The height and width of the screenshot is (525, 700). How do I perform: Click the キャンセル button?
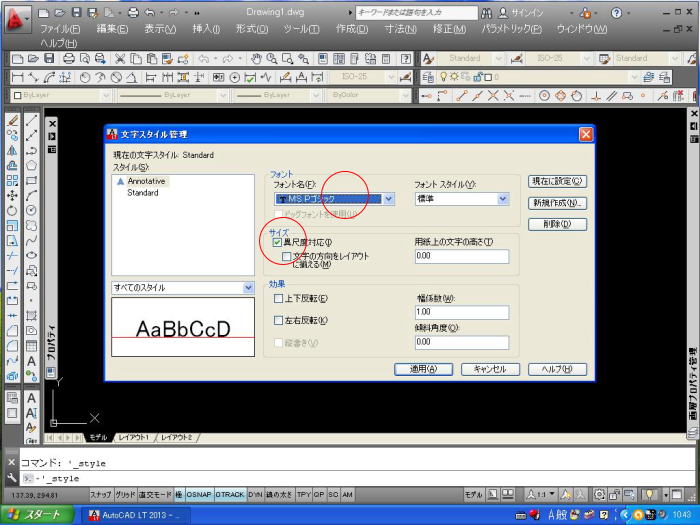(490, 369)
